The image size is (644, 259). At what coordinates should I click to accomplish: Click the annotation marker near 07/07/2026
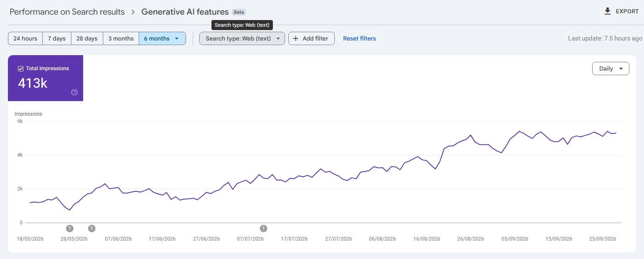coord(263,229)
